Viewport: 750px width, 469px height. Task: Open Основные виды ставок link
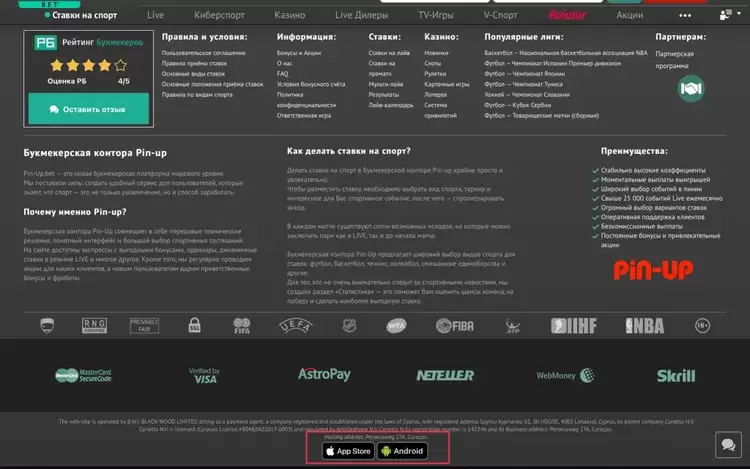(193, 74)
